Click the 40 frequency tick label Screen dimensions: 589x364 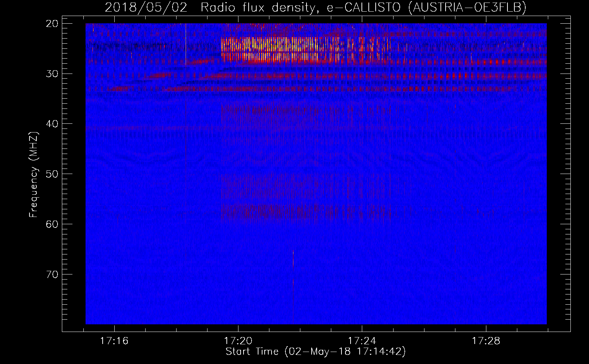52,124
